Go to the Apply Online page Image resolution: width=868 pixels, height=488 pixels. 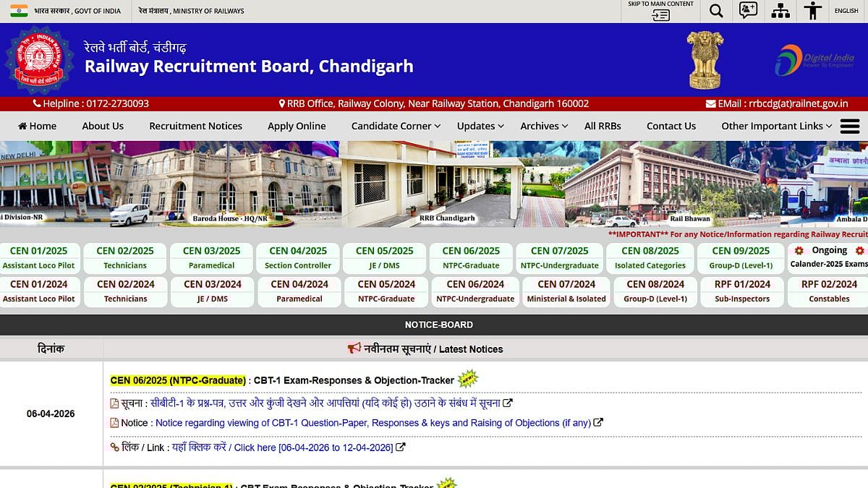(x=297, y=126)
